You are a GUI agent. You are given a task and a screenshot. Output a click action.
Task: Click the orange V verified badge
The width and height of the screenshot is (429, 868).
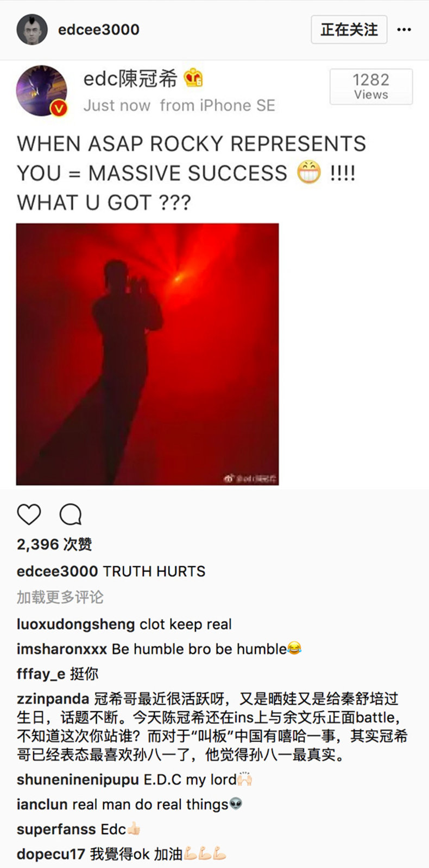point(59,108)
